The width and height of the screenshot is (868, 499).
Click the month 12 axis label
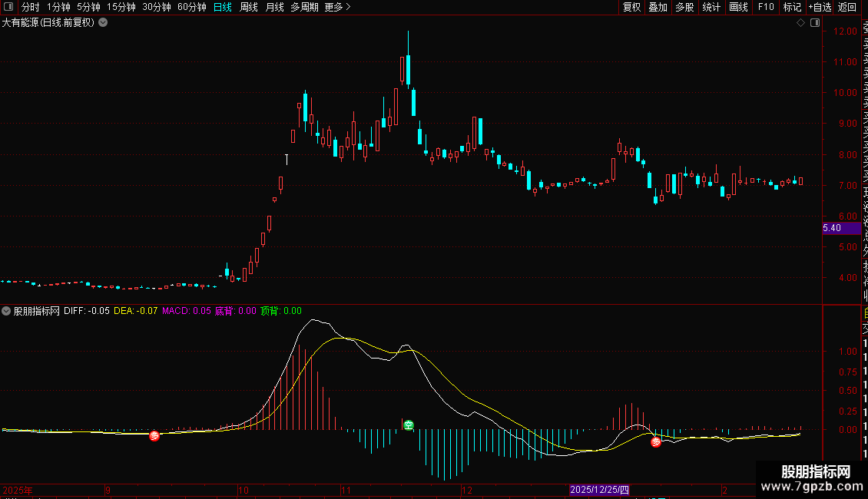[467, 490]
